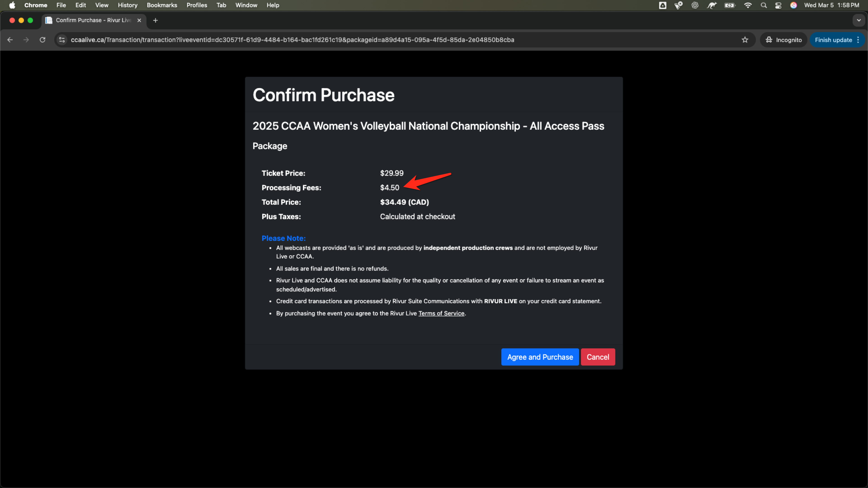Open Control Center icon
The image size is (868, 488).
coord(778,5)
